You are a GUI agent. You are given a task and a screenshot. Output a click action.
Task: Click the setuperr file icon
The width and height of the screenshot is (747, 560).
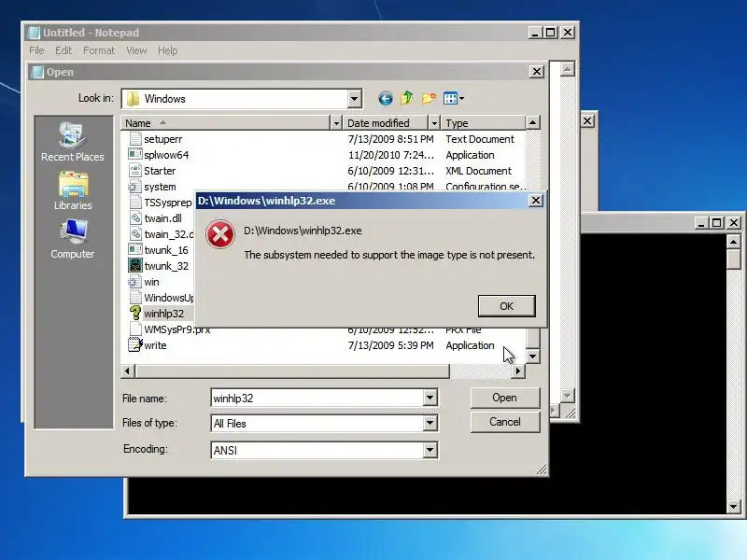click(x=135, y=138)
